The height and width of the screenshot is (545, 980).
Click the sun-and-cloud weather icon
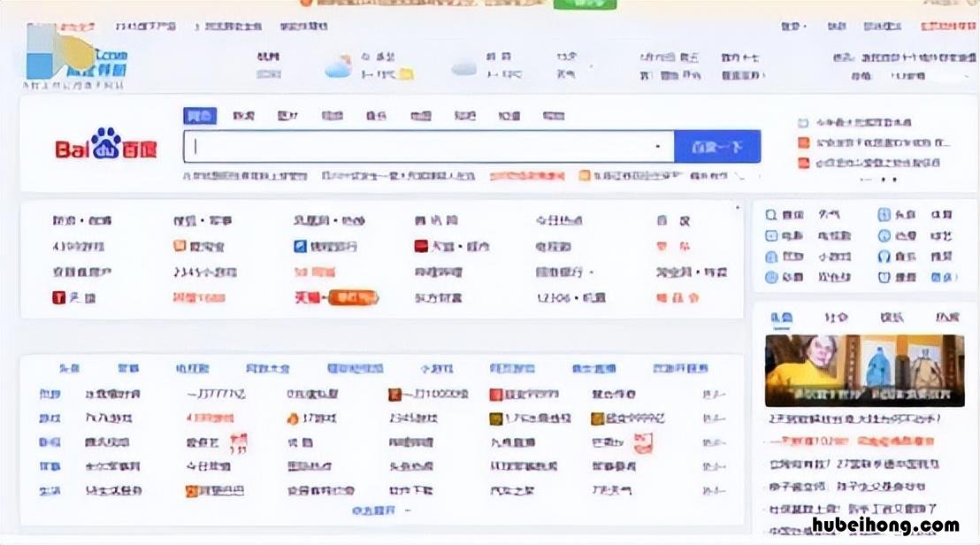pos(338,66)
